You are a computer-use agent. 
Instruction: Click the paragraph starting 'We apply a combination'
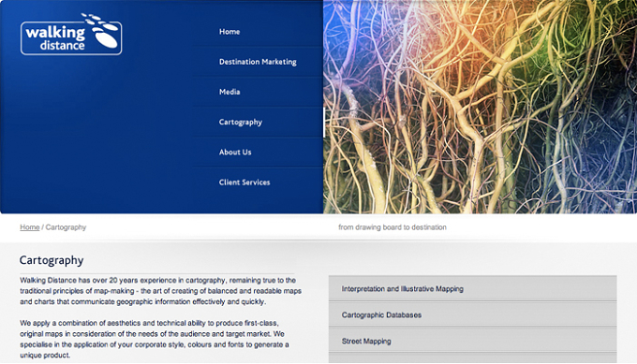click(x=155, y=339)
